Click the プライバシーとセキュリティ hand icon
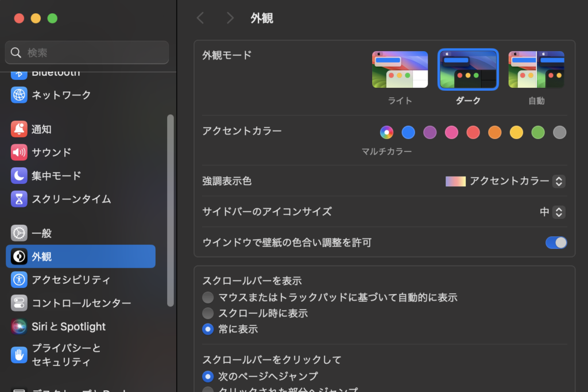This screenshot has height=392, width=588. coord(19,355)
